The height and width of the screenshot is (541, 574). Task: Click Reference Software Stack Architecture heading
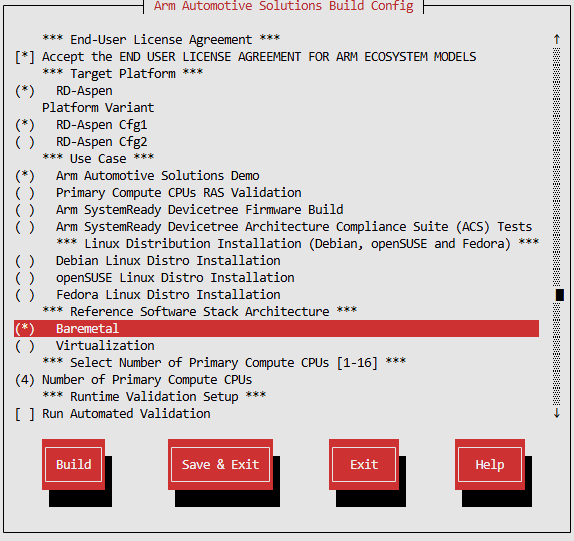point(200,311)
